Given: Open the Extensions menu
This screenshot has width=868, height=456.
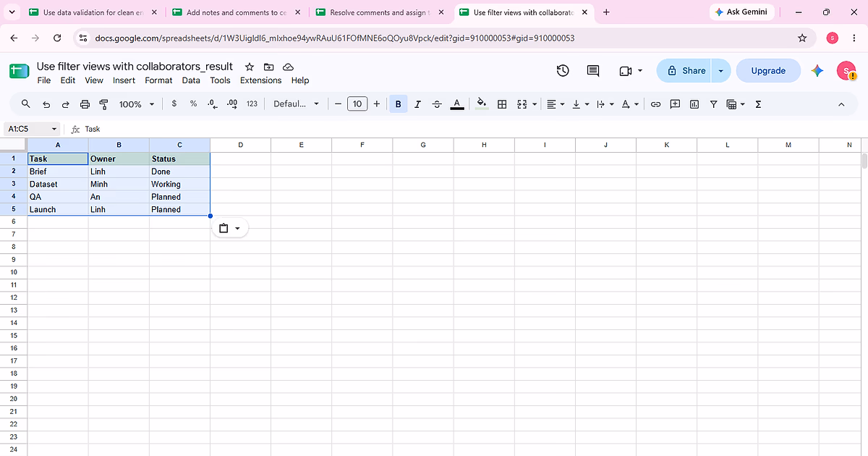Looking at the screenshot, I should 261,80.
